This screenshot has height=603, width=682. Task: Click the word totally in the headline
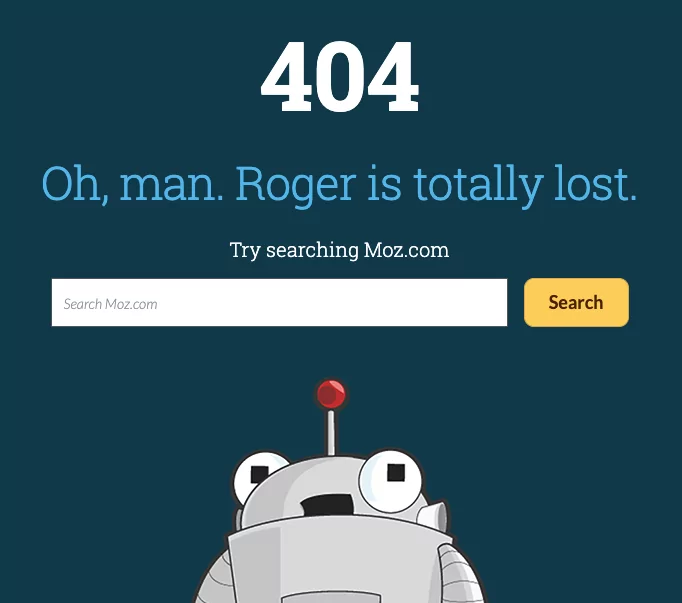pos(478,184)
